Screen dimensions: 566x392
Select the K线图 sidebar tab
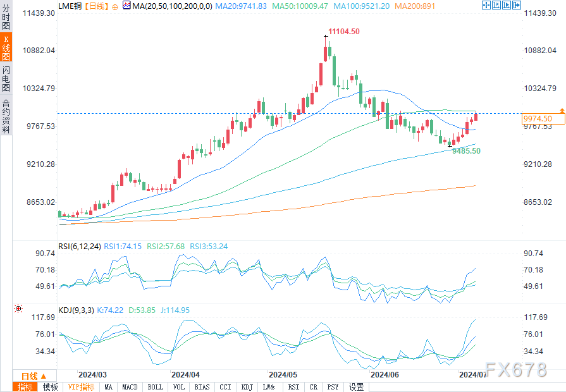(6, 47)
